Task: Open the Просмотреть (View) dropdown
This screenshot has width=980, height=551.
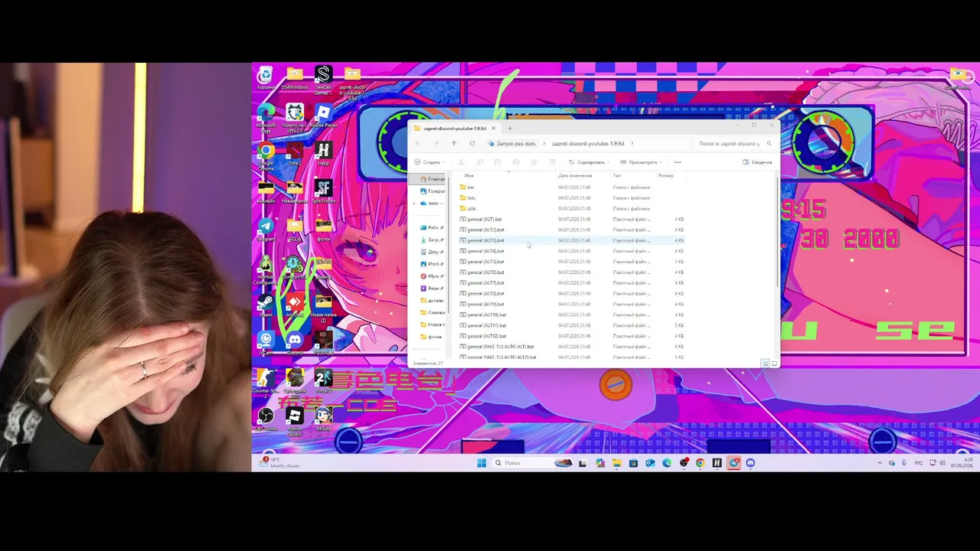Action: tap(642, 162)
